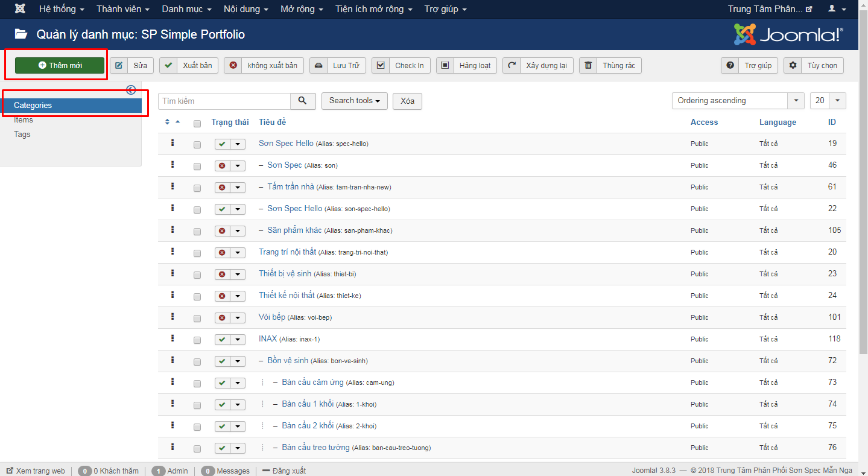Click the Check In toolbar button

click(401, 65)
